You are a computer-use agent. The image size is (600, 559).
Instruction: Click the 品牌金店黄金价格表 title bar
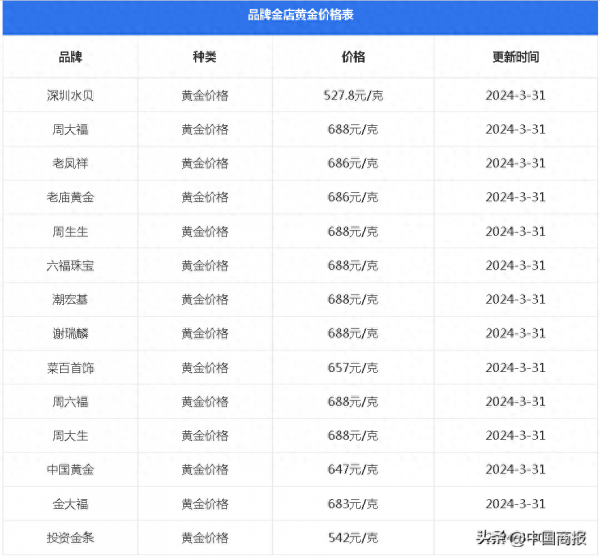tap(300, 15)
